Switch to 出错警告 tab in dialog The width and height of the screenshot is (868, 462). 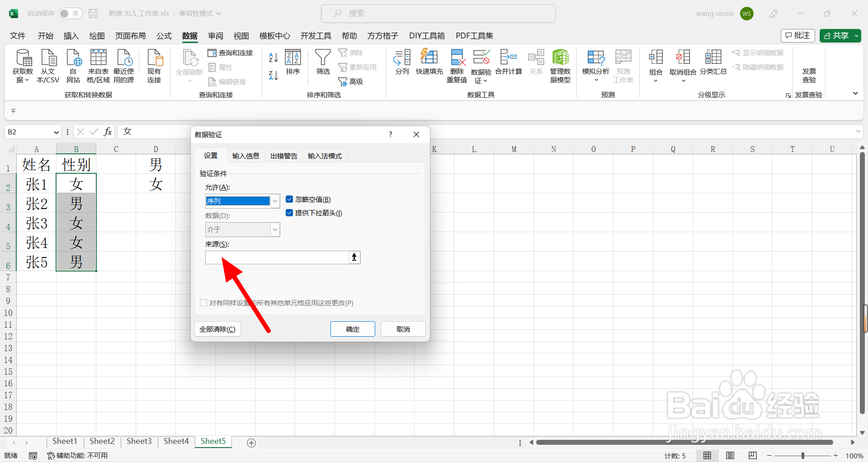pyautogui.click(x=284, y=156)
